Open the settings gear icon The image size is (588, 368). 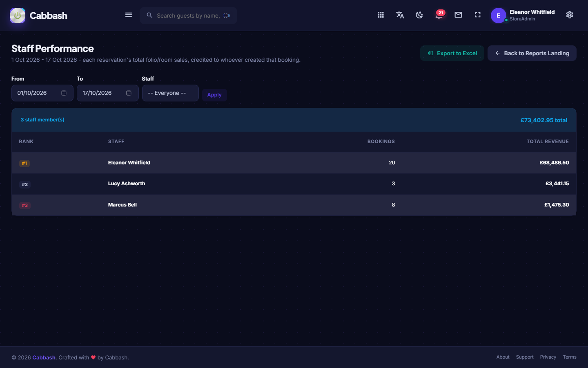[x=570, y=15]
